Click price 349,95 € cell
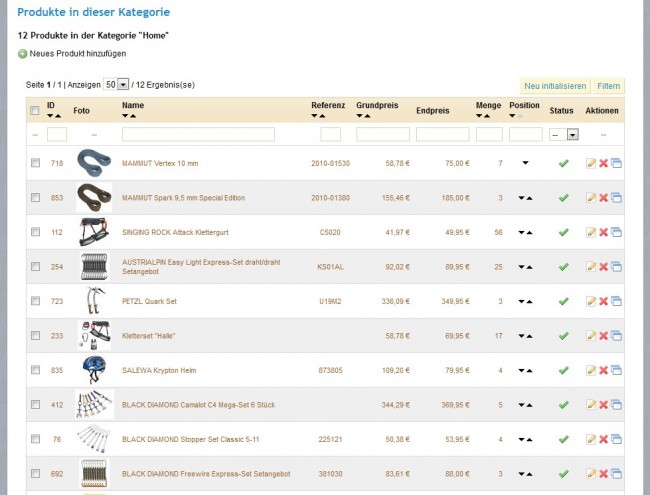This screenshot has height=495, width=650. coord(455,301)
